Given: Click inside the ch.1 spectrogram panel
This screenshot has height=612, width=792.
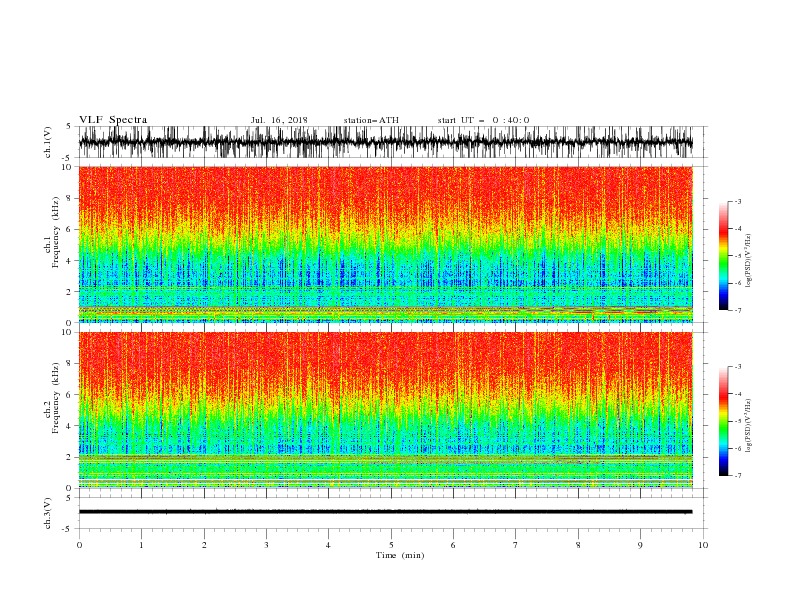Looking at the screenshot, I should [385, 244].
